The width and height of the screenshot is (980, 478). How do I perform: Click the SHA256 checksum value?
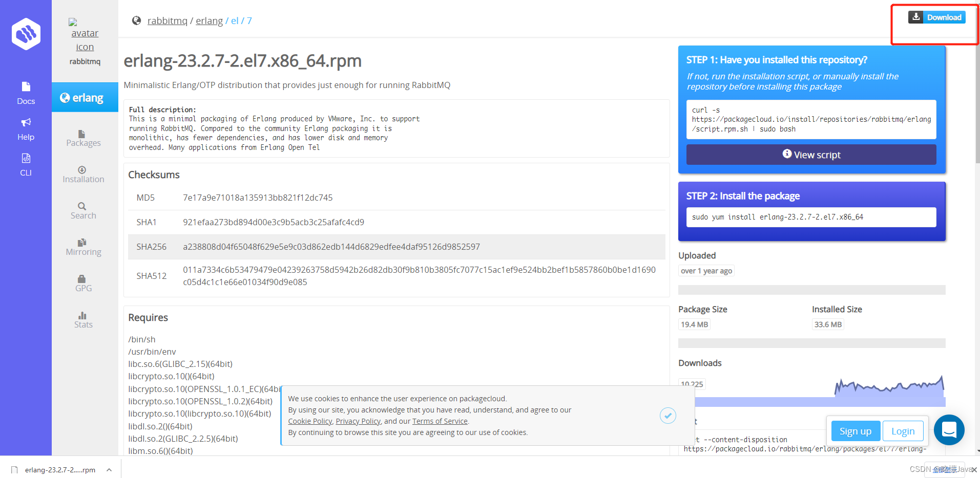click(331, 247)
